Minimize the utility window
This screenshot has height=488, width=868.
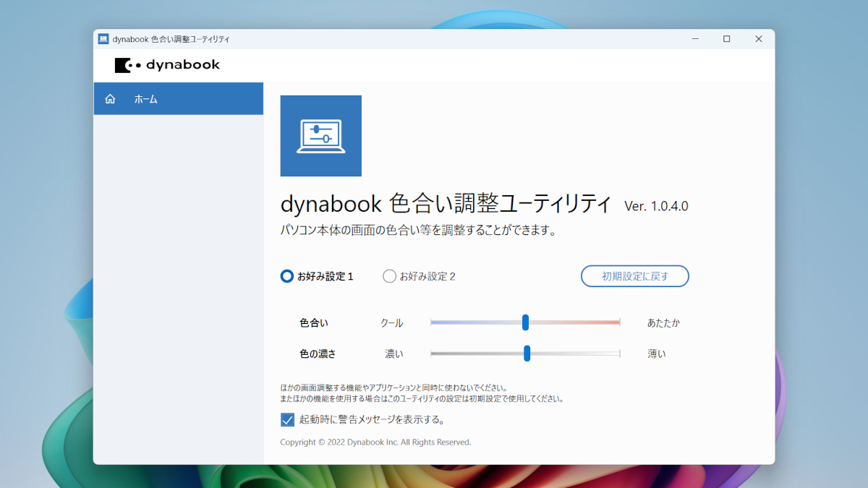tap(694, 38)
